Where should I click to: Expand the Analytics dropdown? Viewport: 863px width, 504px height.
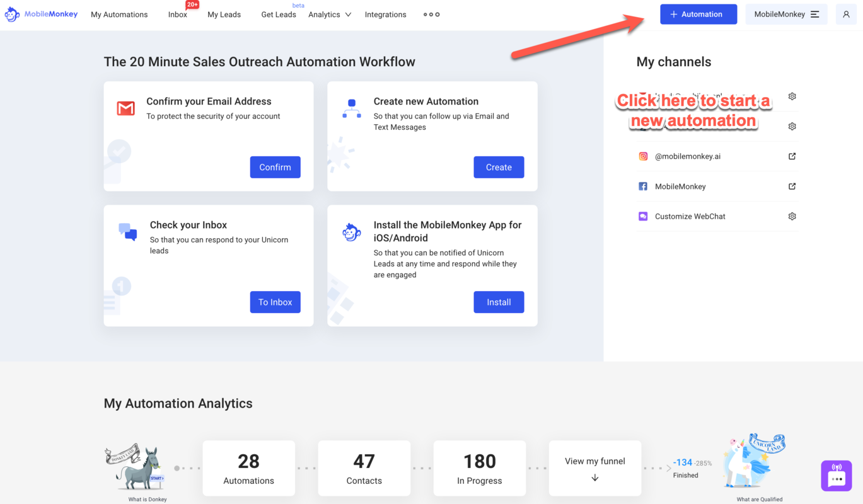[330, 14]
